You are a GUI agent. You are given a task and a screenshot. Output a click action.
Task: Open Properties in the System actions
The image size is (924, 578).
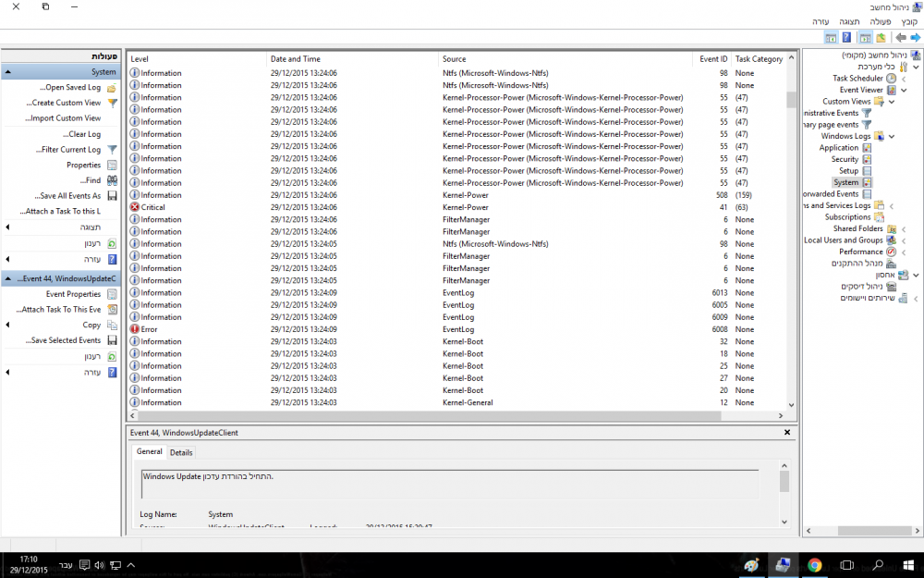(x=84, y=166)
